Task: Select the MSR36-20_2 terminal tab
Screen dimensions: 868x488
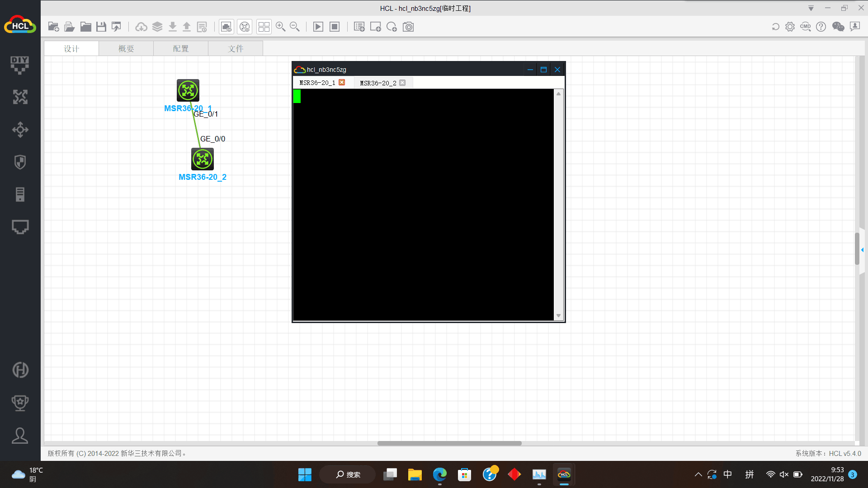Action: click(378, 83)
